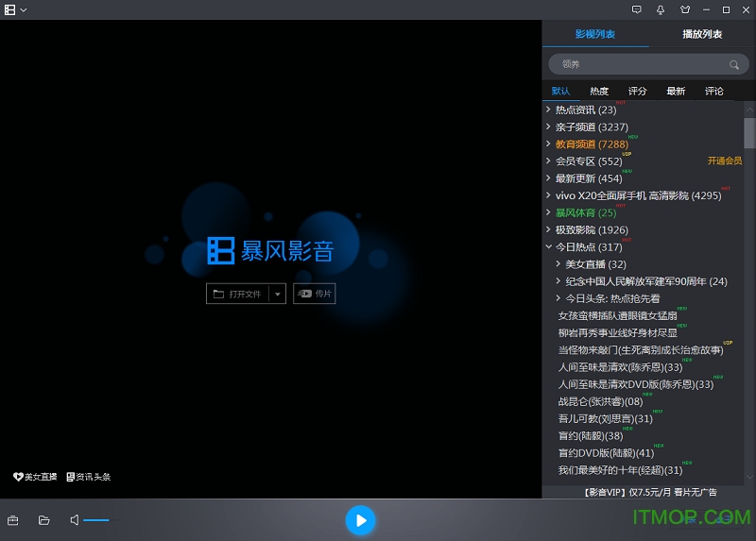Select the 热度 sort tab
The height and width of the screenshot is (541, 756).
[599, 92]
